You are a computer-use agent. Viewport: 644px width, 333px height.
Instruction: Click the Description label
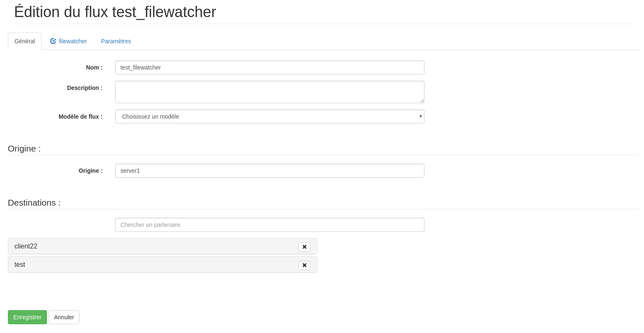coord(85,88)
